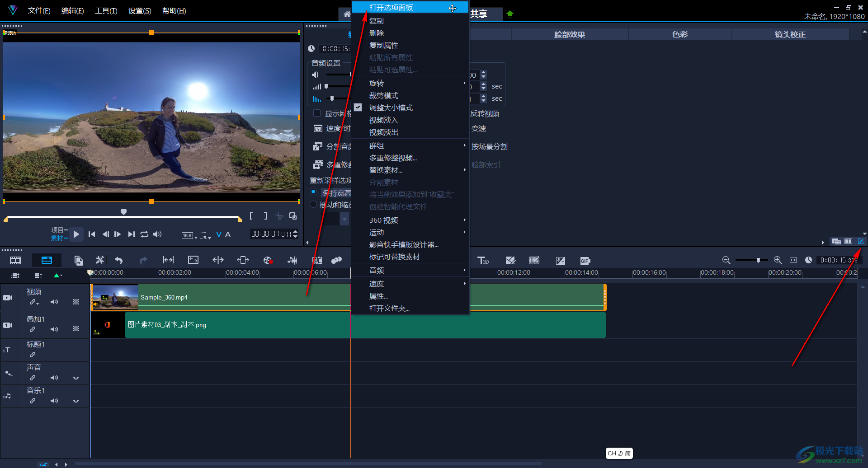The height and width of the screenshot is (468, 868).
Task: Click the 反转视频 option
Action: pyautogui.click(x=485, y=113)
